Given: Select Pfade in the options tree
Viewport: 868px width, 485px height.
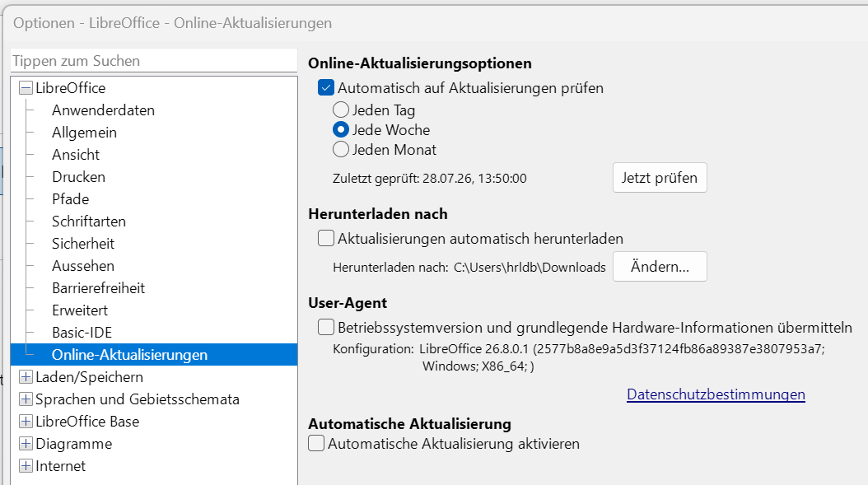Looking at the screenshot, I should click(70, 198).
